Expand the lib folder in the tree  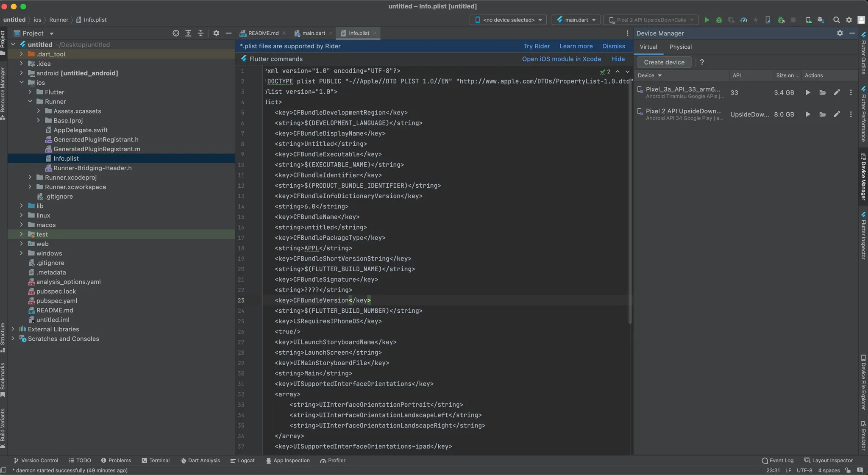coord(21,206)
